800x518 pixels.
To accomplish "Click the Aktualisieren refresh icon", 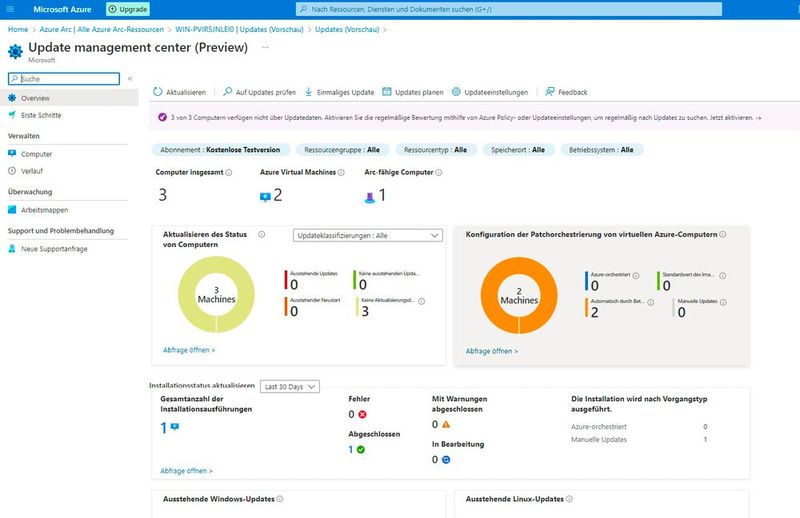I will click(158, 92).
